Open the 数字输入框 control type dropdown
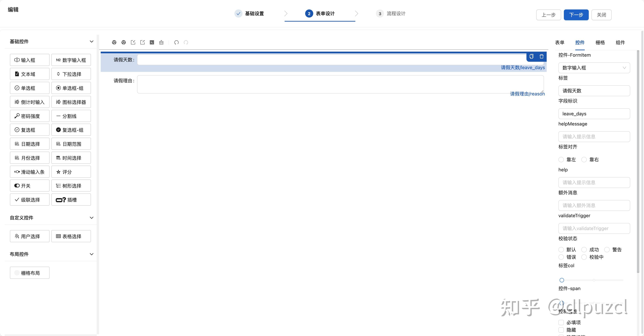 (594, 68)
